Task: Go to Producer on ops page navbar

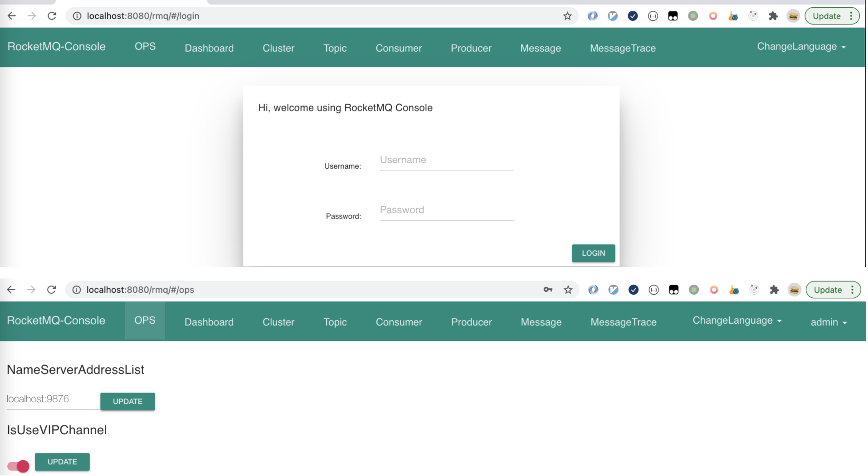Action: 472,322
